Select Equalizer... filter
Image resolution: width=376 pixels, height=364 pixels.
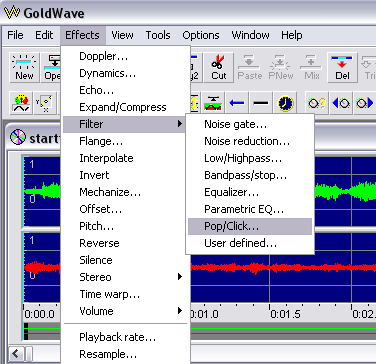[250, 192]
